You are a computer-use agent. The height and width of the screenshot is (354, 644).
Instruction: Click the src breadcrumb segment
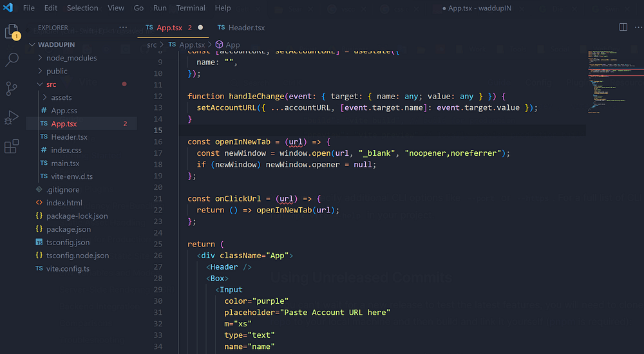(151, 45)
